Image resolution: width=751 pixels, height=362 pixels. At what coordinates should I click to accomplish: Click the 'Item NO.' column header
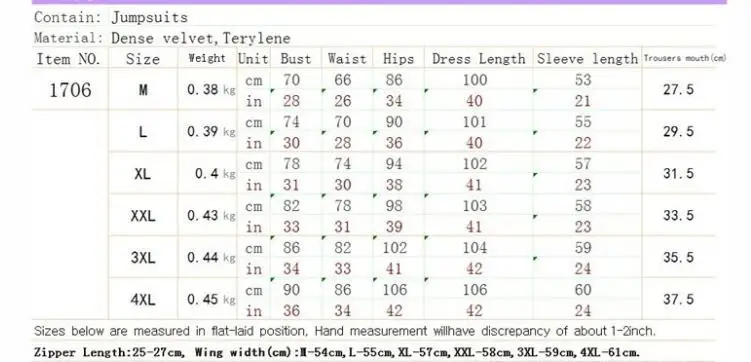pyautogui.click(x=68, y=59)
